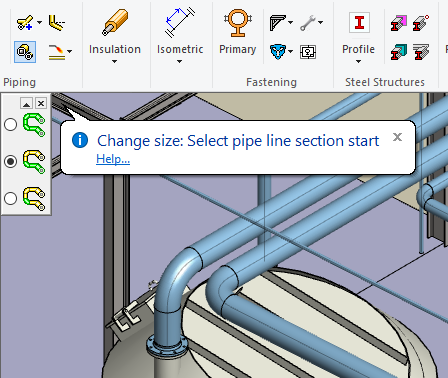
Task: Select the Primary fastening support icon
Action: tap(238, 23)
